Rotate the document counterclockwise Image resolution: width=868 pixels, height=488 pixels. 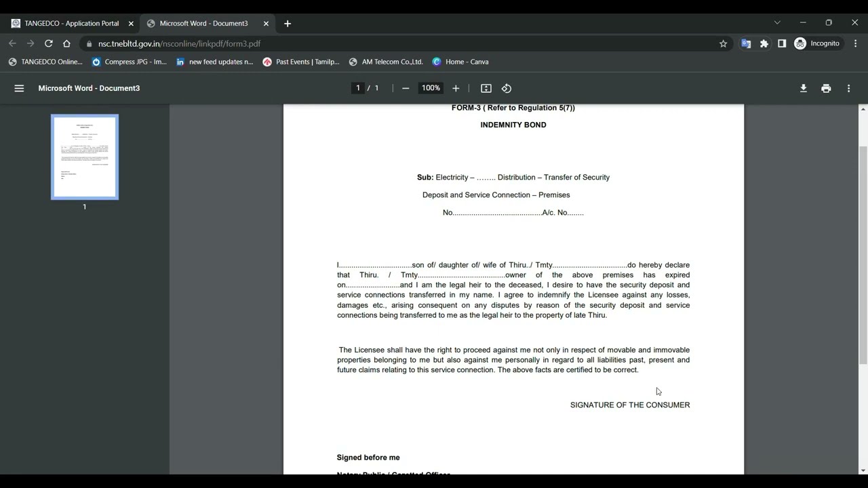coord(507,88)
